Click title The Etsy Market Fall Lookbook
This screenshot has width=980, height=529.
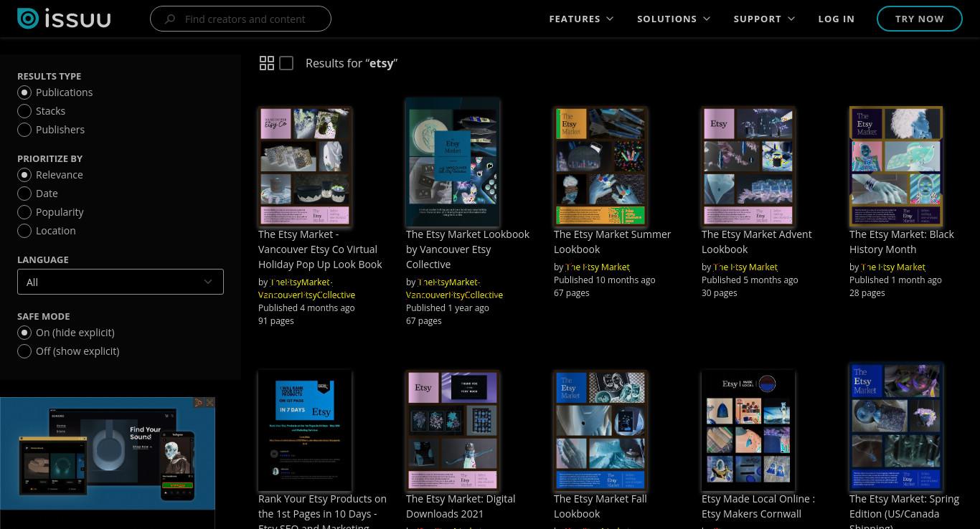click(600, 506)
